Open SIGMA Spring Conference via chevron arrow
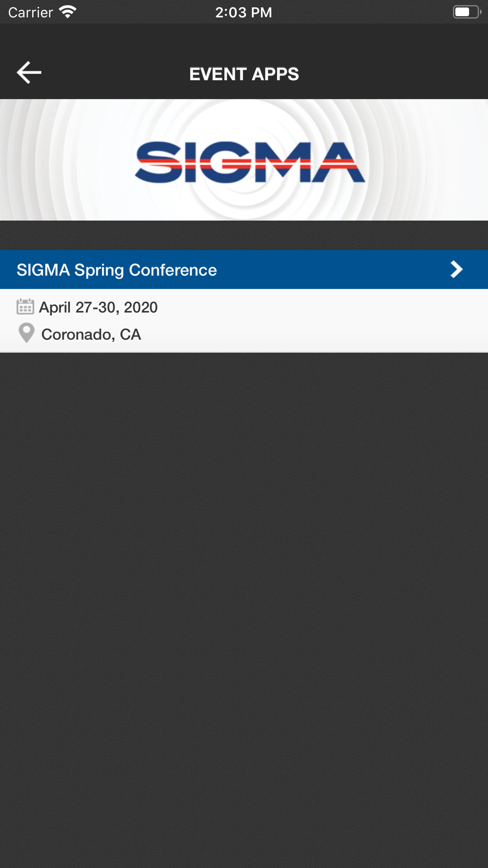This screenshot has width=488, height=868. tap(456, 269)
